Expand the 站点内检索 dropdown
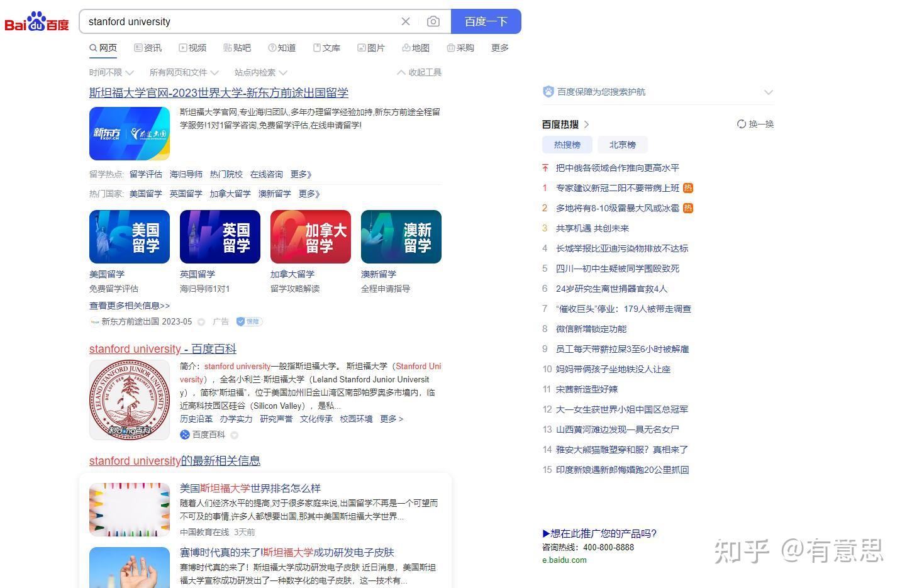 pyautogui.click(x=260, y=72)
